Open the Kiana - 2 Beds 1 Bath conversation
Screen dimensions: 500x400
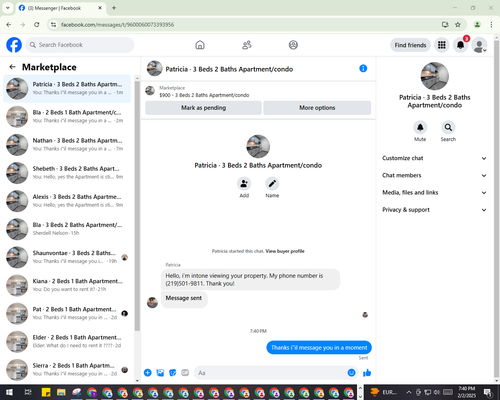tap(67, 285)
